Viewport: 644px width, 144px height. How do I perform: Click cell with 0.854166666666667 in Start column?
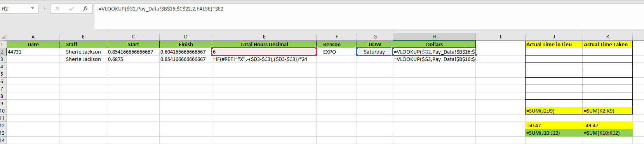(133, 52)
